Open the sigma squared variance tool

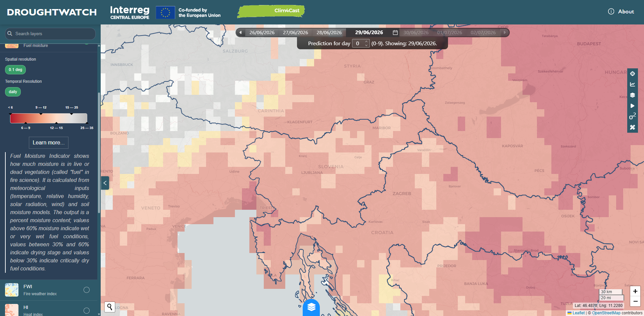[x=633, y=117]
